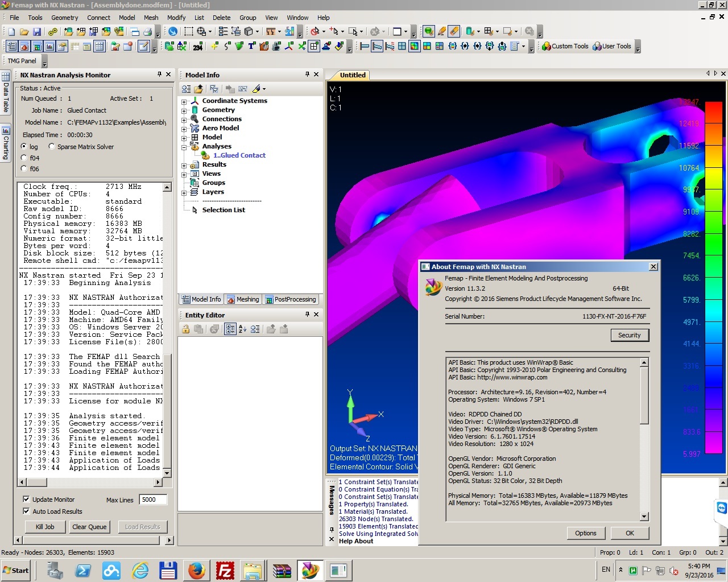The height and width of the screenshot is (582, 728).
Task: Switch to the PostProcessing tab
Action: 291,299
